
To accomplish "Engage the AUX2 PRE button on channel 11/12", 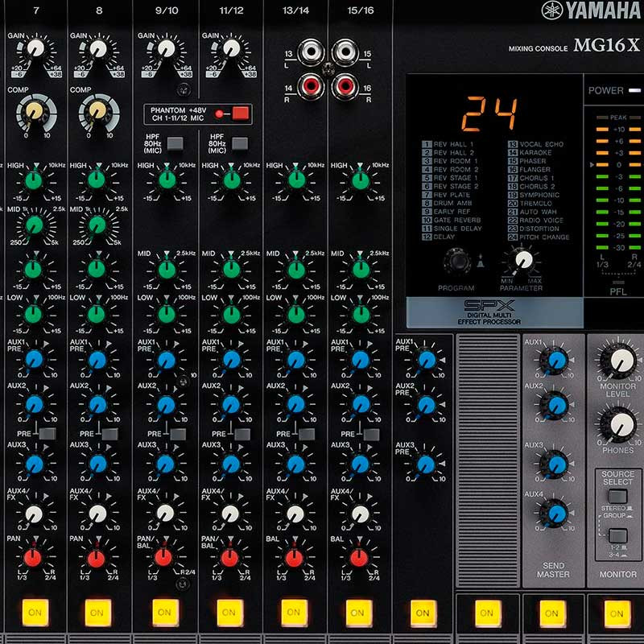I will [242, 434].
